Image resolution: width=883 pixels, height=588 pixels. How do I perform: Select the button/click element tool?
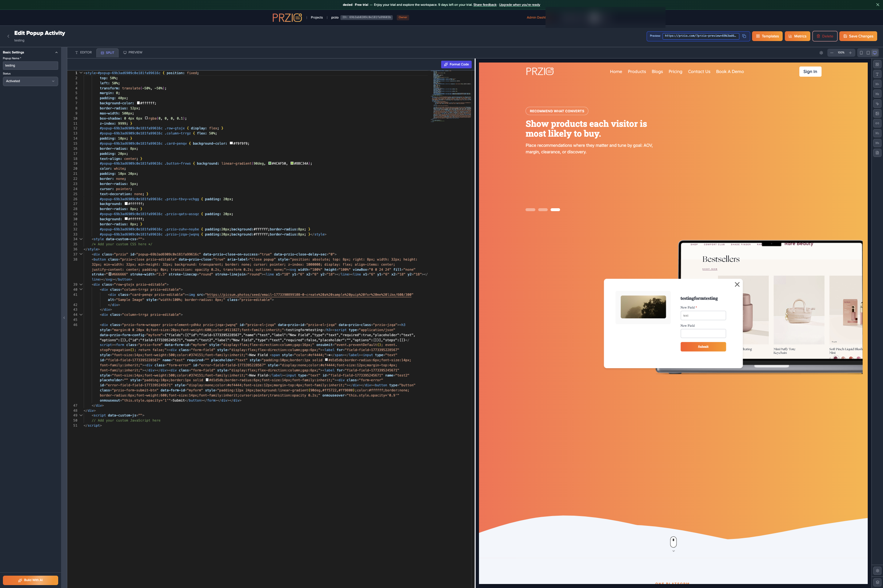(878, 104)
